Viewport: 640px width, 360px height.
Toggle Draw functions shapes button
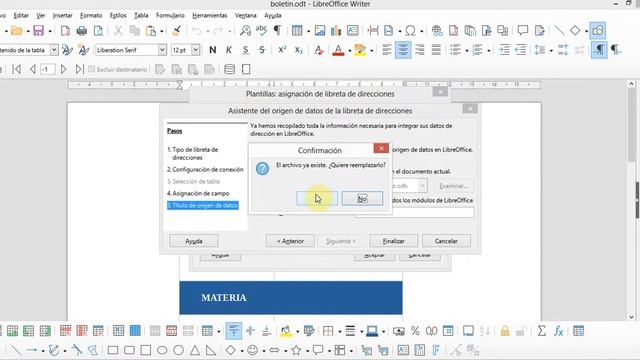coord(598,31)
